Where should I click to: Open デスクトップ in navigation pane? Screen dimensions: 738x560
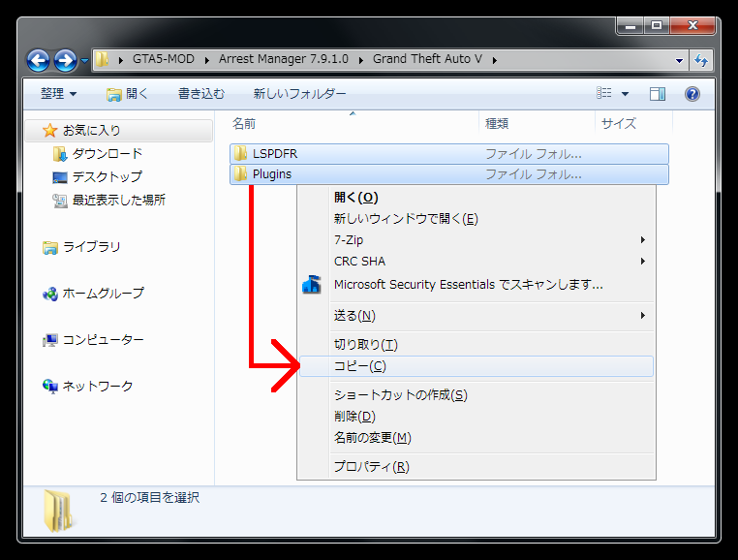(107, 176)
